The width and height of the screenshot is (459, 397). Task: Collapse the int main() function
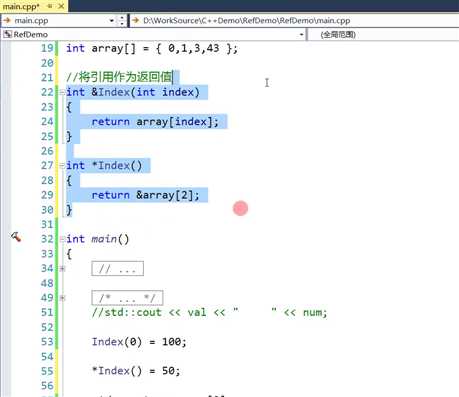coord(62,239)
